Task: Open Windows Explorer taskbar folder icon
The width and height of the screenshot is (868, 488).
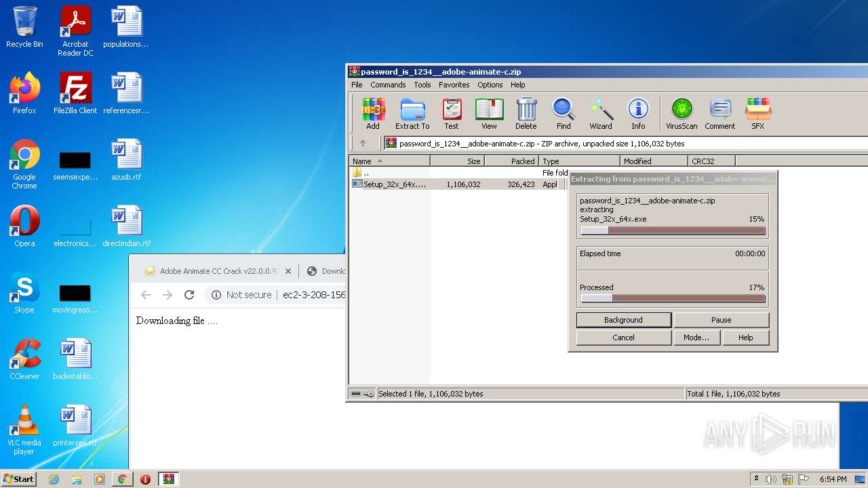Action: tap(77, 479)
